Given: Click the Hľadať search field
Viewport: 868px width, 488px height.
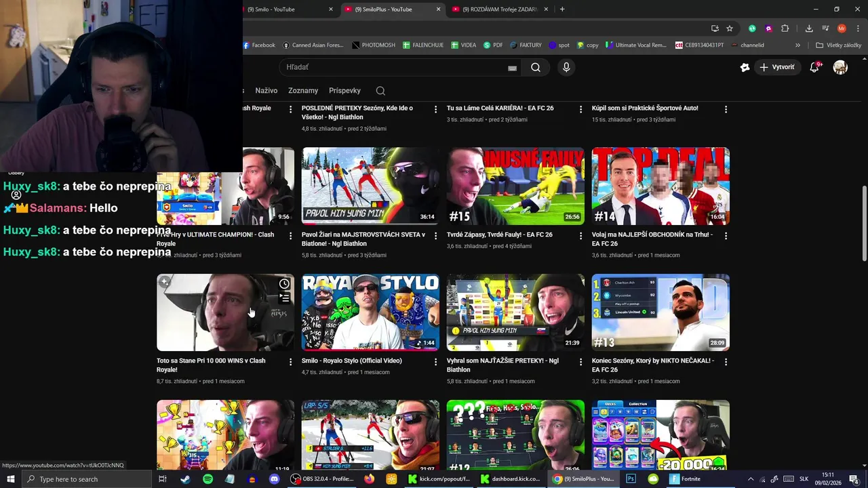Looking at the screenshot, I should pyautogui.click(x=400, y=67).
